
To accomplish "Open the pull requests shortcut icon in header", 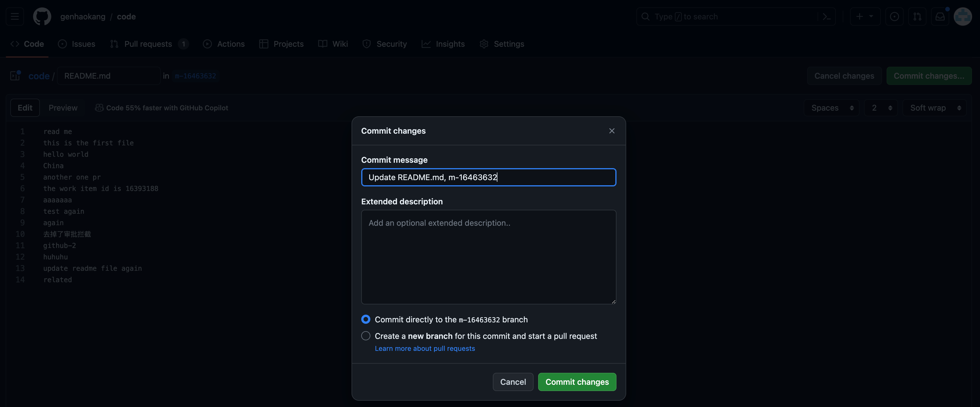I will [x=917, y=16].
